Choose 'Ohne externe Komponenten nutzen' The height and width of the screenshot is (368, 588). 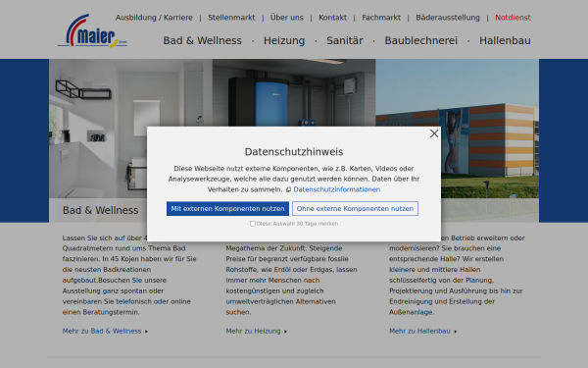pos(355,208)
